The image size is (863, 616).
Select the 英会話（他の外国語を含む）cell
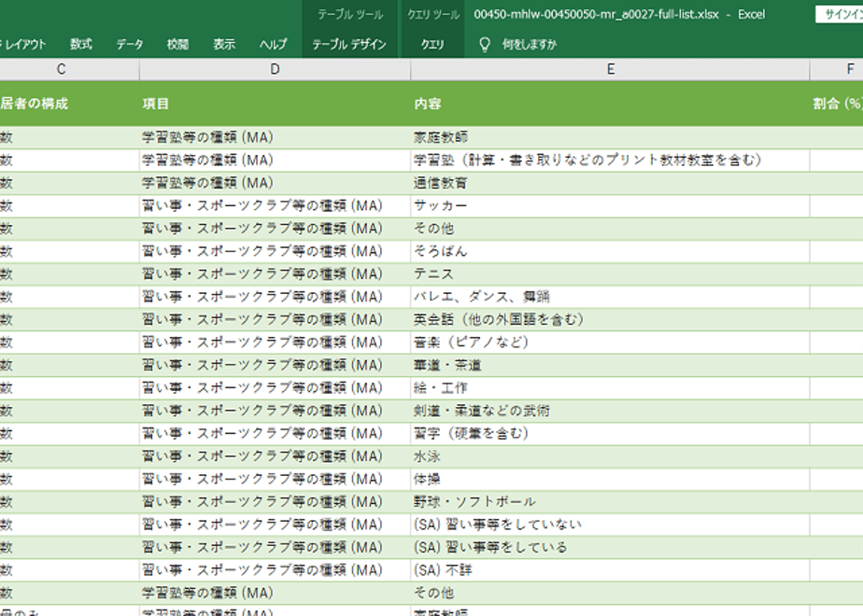tap(610, 319)
